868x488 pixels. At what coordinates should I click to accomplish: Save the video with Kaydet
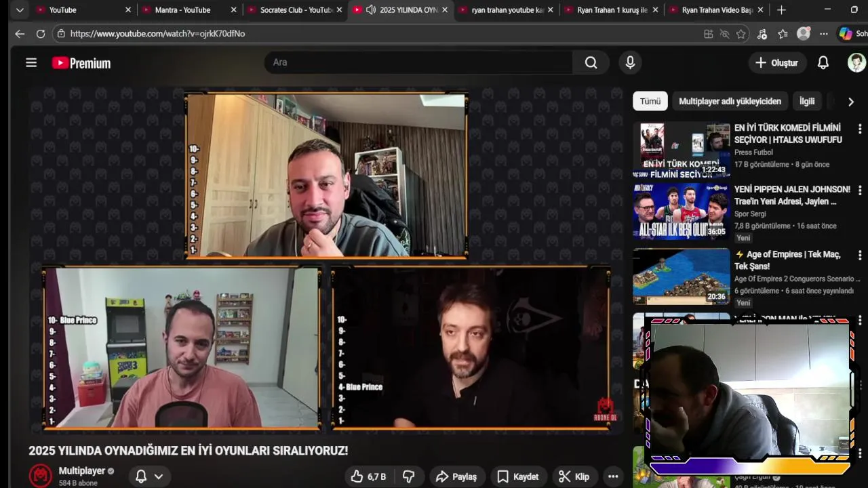coord(517,476)
